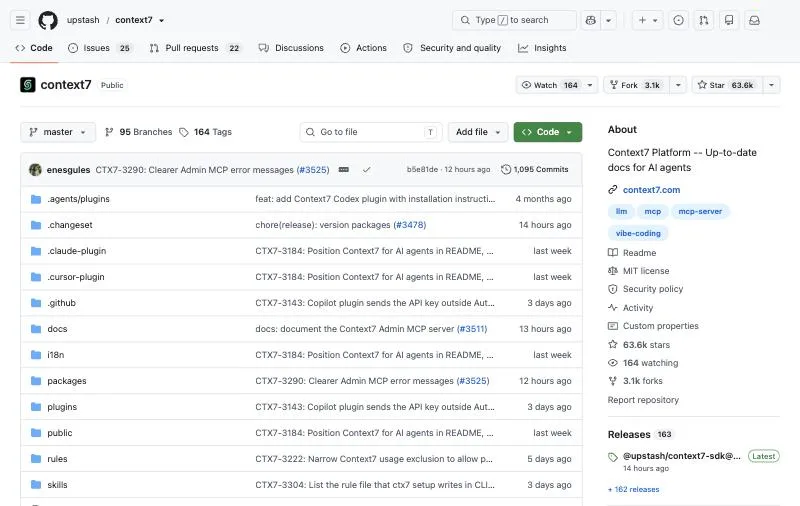Open the i18n folder

tap(56, 355)
